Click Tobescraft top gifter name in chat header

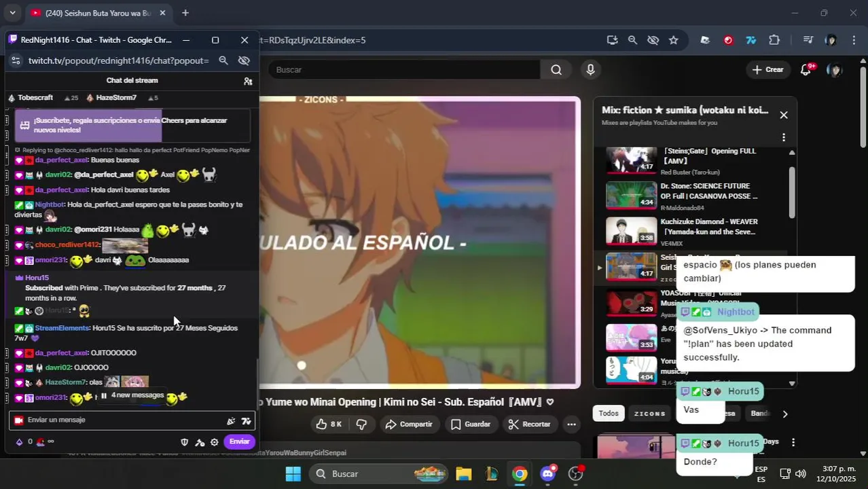[35, 98]
